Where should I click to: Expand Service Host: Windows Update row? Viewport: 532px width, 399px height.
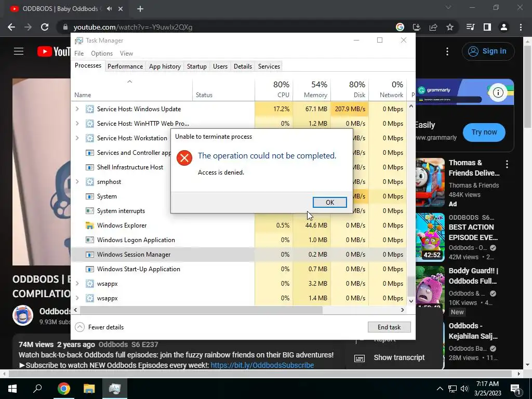(x=77, y=109)
